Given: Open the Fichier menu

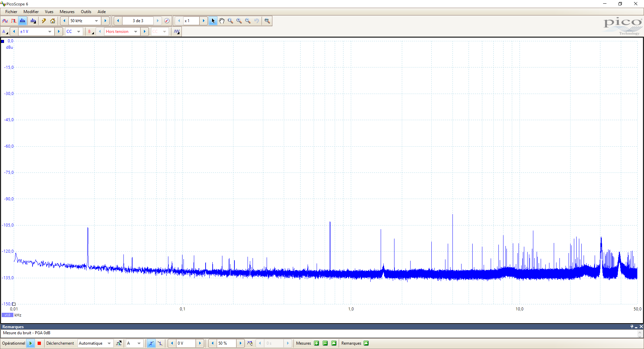Looking at the screenshot, I should point(11,12).
